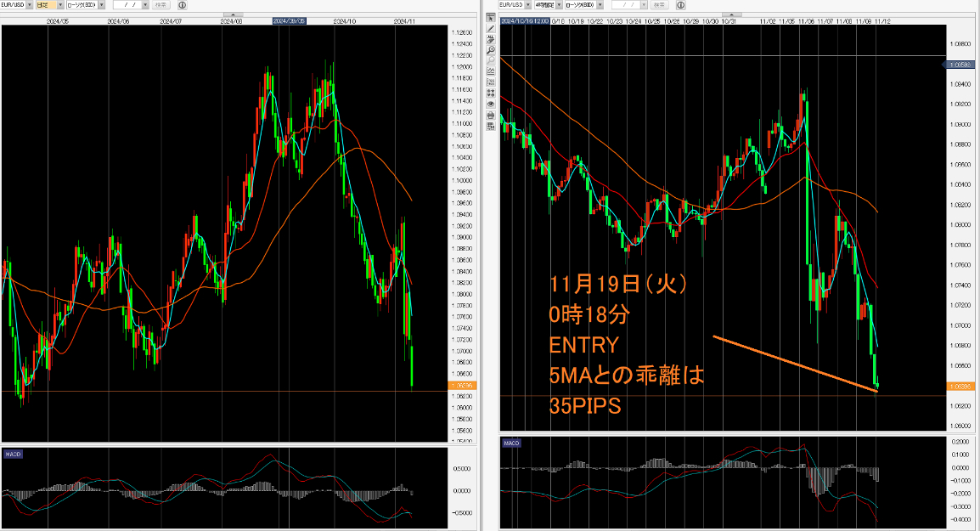Click the MACD label in left chart
Screen dimensions: 980x531
tap(13, 454)
